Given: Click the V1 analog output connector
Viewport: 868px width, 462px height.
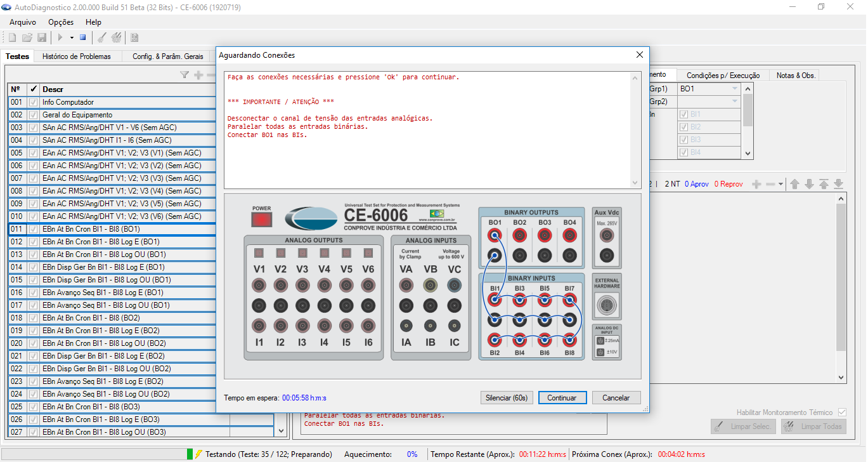Looking at the screenshot, I should pos(259,286).
